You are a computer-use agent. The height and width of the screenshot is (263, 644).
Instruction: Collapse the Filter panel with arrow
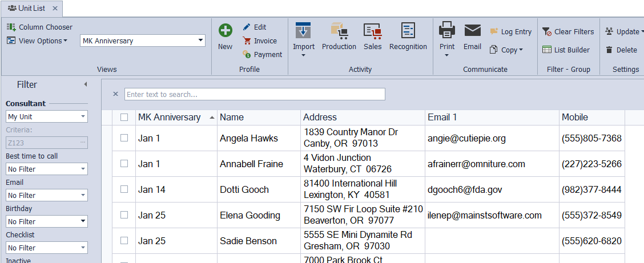tap(85, 84)
